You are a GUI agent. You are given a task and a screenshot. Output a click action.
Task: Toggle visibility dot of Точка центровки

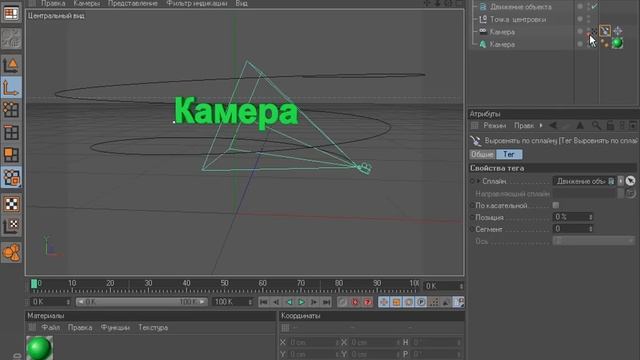point(580,18)
